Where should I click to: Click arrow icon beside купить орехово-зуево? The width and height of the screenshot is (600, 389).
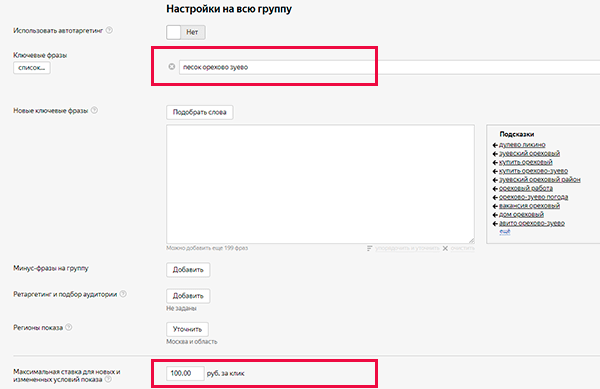pos(495,171)
